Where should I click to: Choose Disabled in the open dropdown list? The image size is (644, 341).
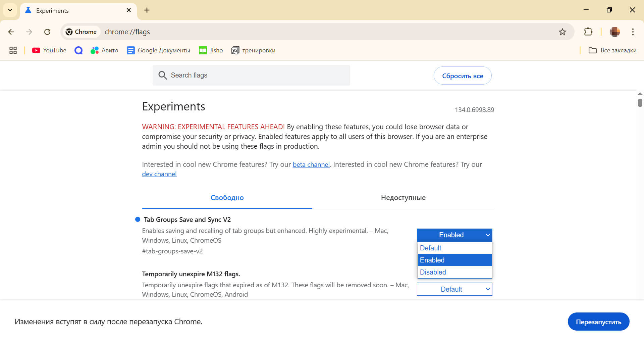[x=455, y=272]
